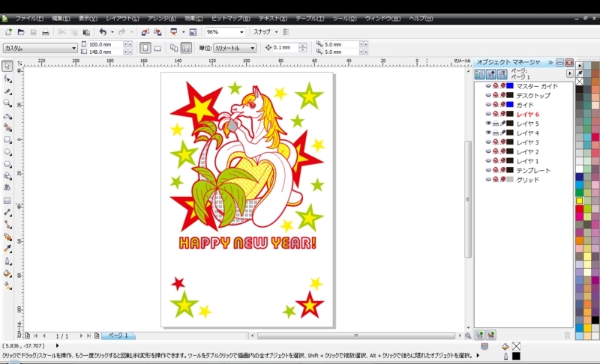
Task: Toggle printer icon of レイヤ 5
Action: click(x=496, y=124)
